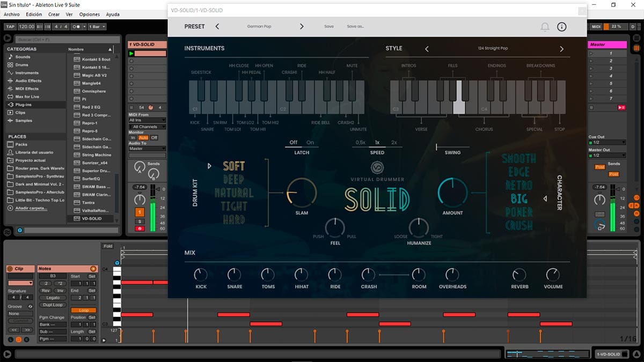Click the groove hot-swap icon
The height and width of the screenshot is (362, 644).
[x=30, y=306]
